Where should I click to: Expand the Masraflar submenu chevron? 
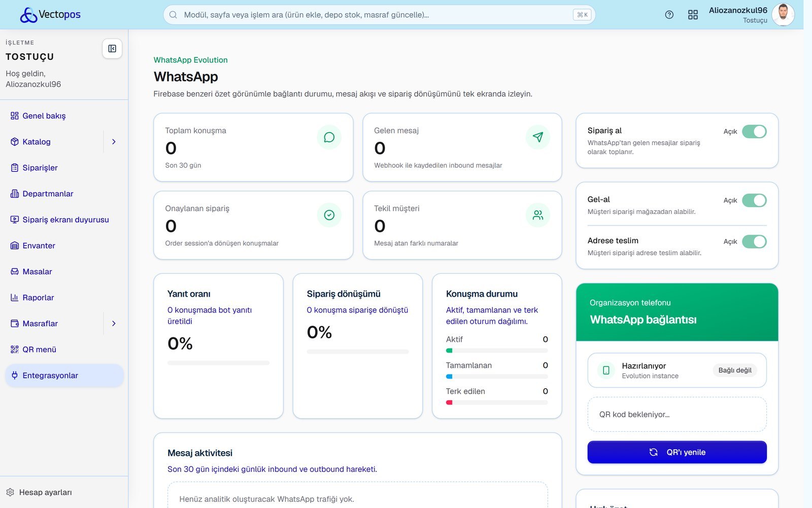[x=114, y=324]
